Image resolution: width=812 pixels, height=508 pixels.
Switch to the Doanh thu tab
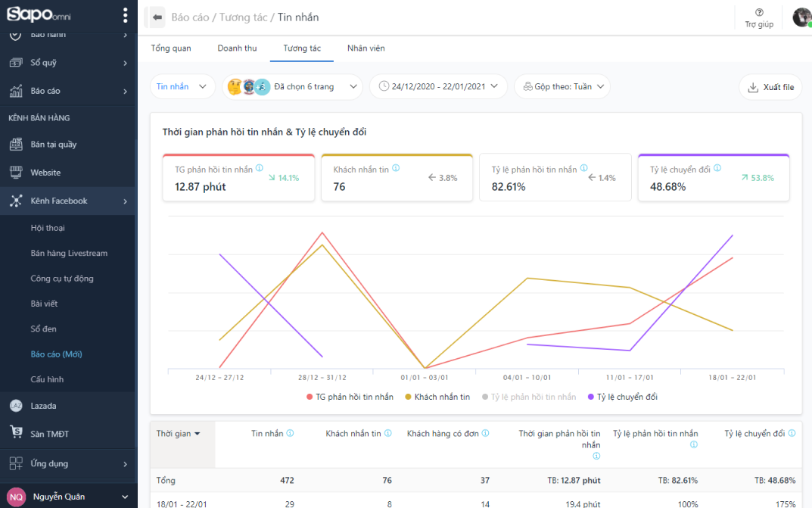pyautogui.click(x=237, y=48)
